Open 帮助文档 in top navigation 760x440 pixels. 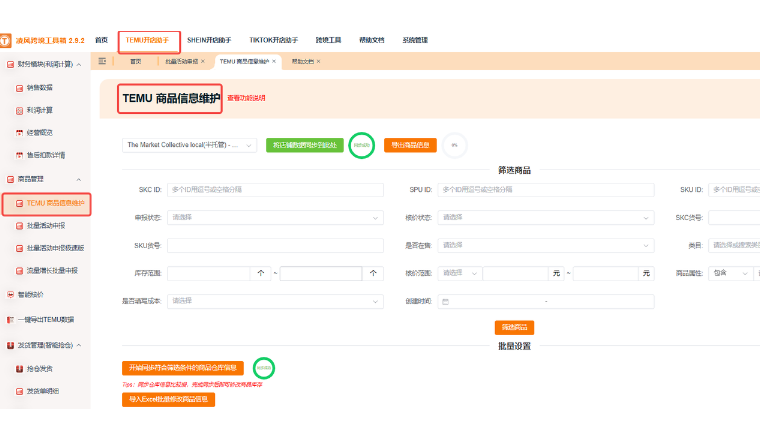coord(372,40)
